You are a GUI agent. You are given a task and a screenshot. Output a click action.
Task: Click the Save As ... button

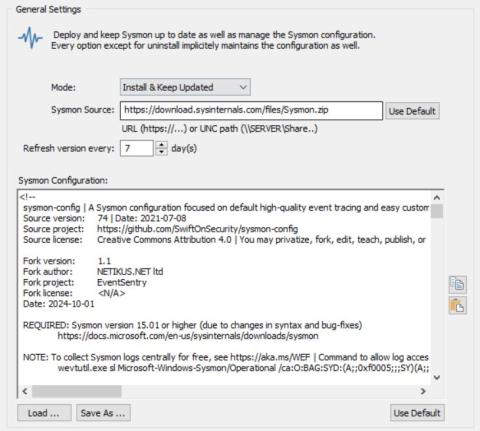pos(103,413)
